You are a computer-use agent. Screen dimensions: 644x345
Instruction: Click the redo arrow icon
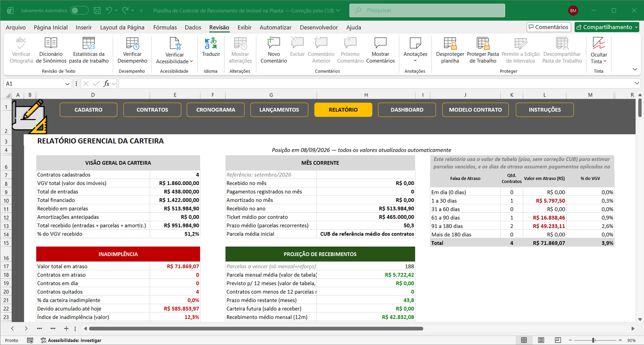(x=125, y=10)
